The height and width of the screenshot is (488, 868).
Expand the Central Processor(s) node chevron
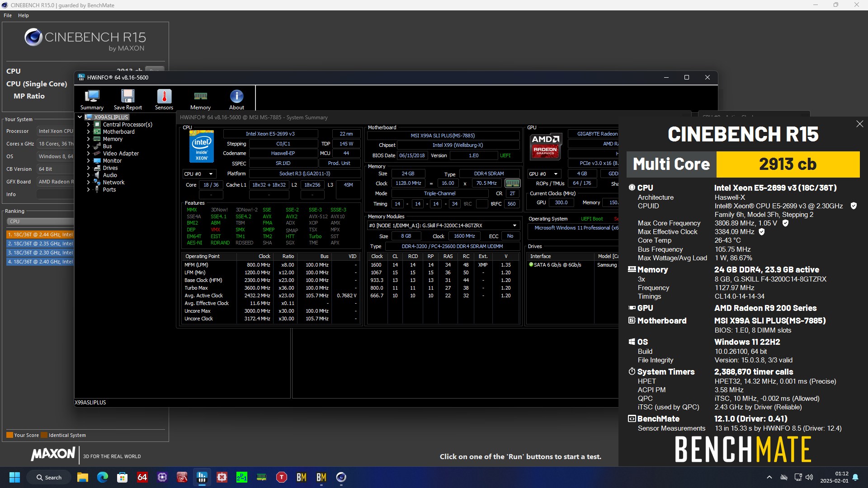pos(89,124)
